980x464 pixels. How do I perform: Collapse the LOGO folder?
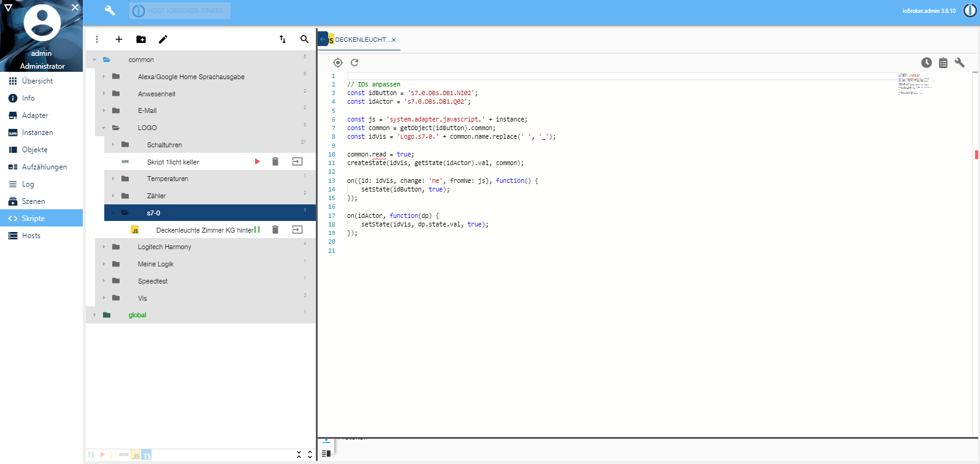(104, 128)
